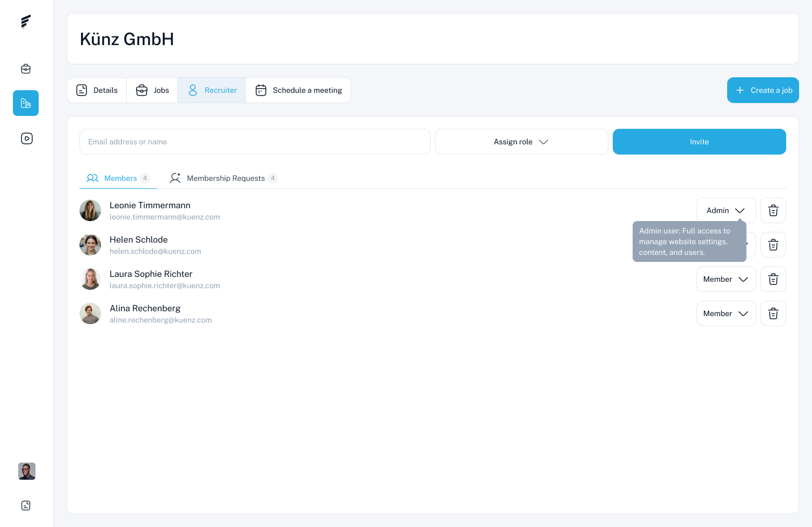Go to Schedule a meeting tab
812x527 pixels.
click(x=299, y=90)
